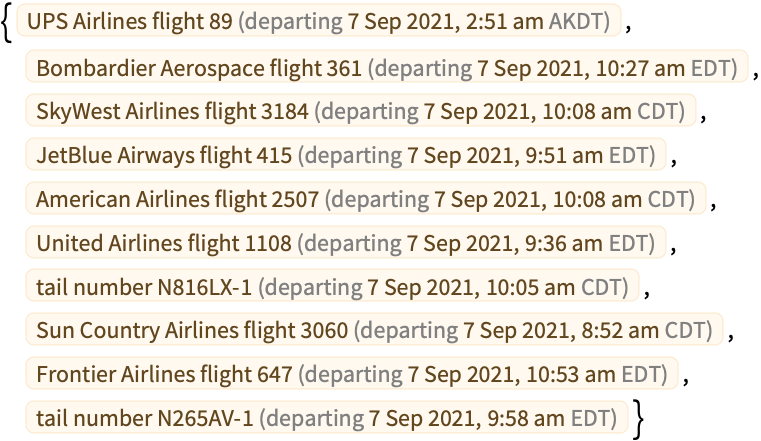Click tail number N265AV-1 entity
Image resolution: width=761 pixels, height=441 pixels.
(x=327, y=417)
